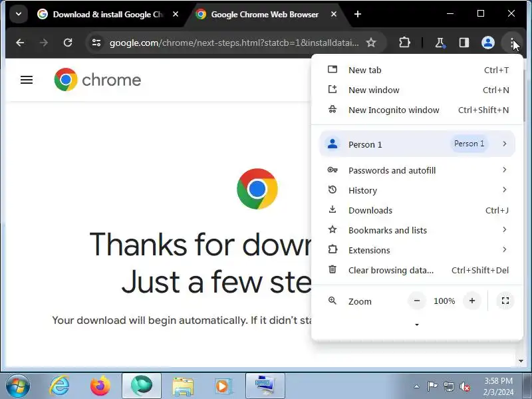Click the large Chrome logo on the page
Image resolution: width=532 pixels, height=399 pixels.
pos(257,189)
